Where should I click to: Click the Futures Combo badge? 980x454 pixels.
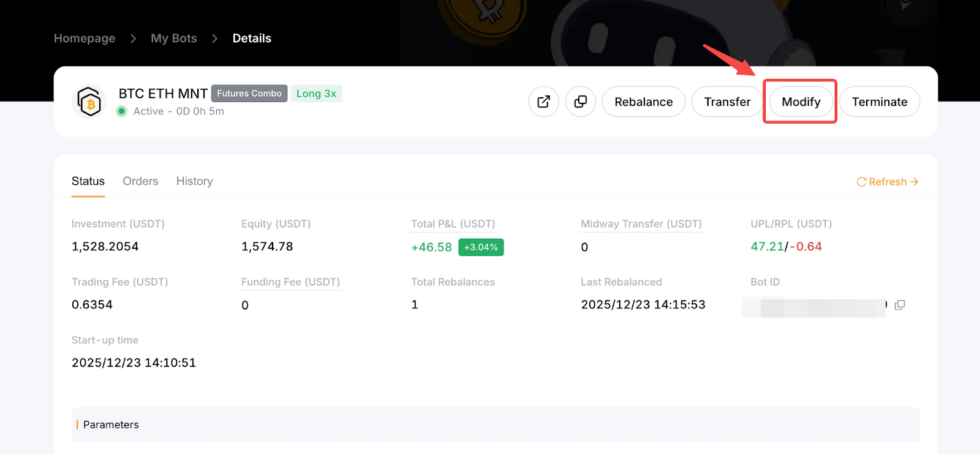pyautogui.click(x=249, y=94)
